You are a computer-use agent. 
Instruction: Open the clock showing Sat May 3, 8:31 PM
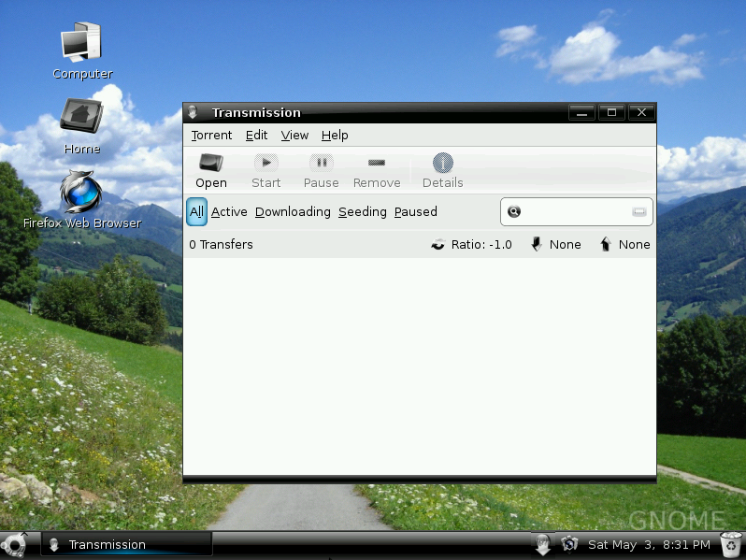(649, 544)
